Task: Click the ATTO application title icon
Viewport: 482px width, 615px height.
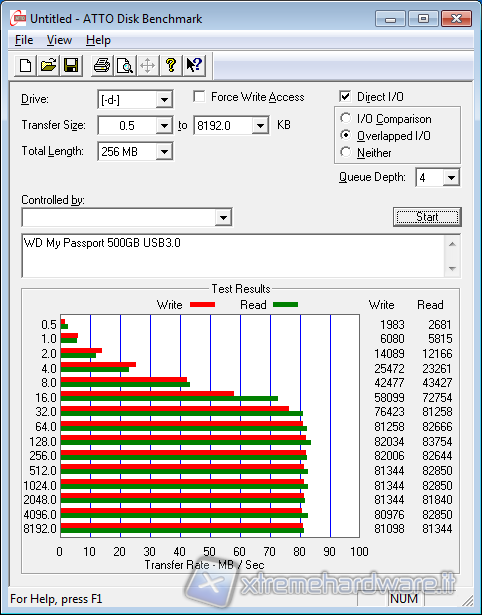Action: tap(18, 18)
